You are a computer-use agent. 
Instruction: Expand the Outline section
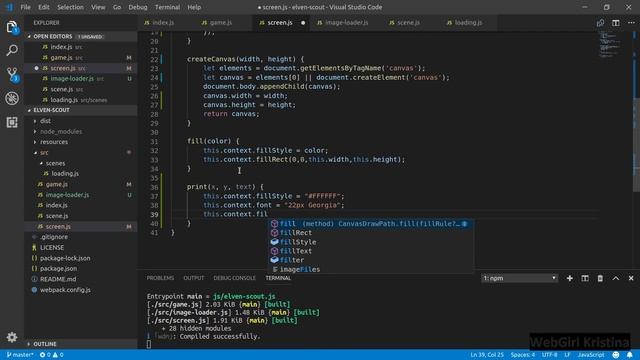point(81,344)
